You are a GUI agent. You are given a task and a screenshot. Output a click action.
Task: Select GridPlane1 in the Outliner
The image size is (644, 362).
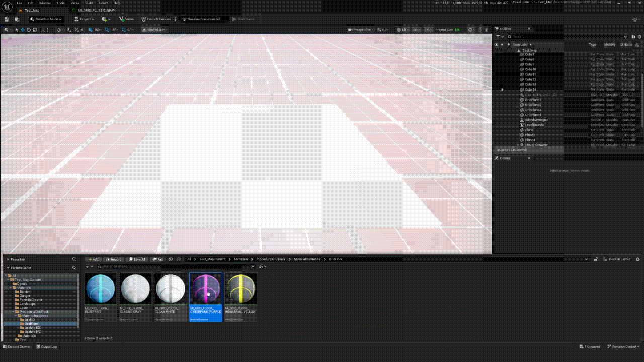coord(533,100)
